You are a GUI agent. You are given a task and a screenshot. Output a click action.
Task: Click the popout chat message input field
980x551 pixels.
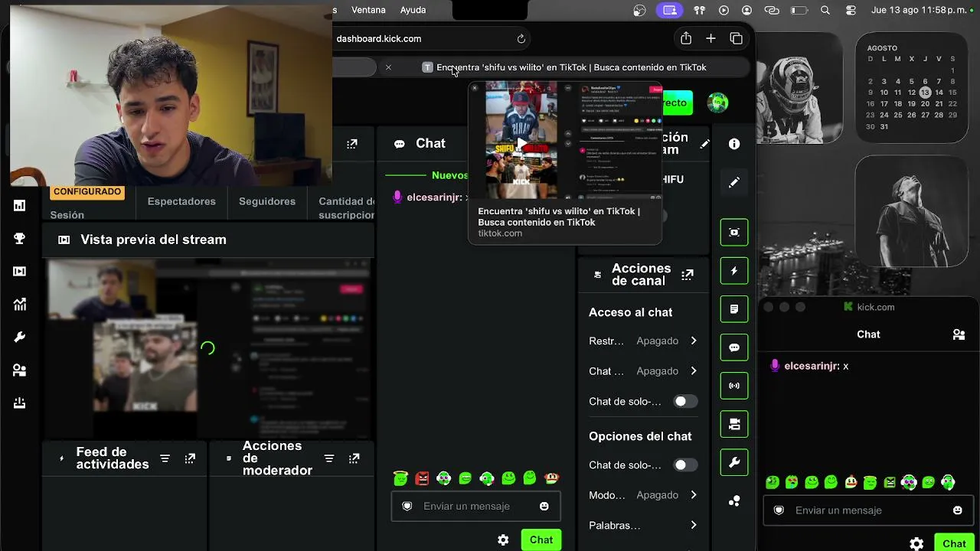[x=868, y=510]
